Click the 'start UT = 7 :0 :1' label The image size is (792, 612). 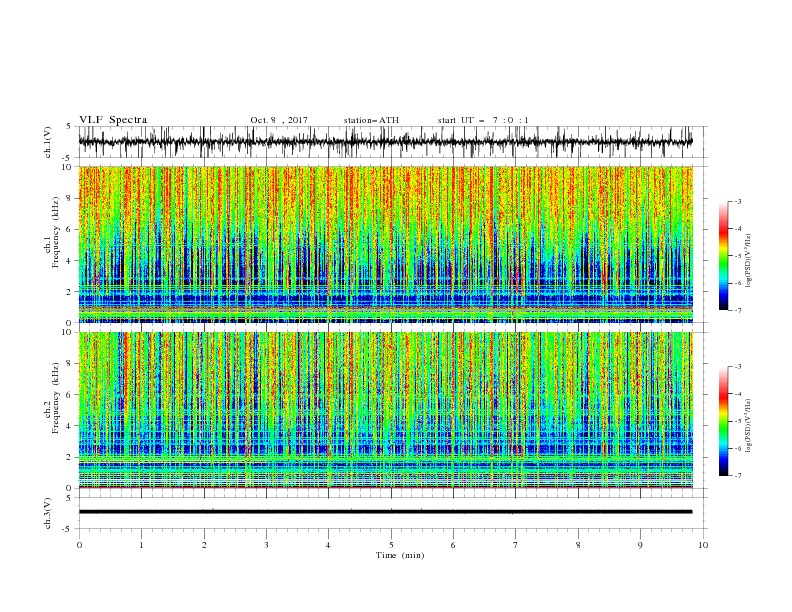point(483,120)
